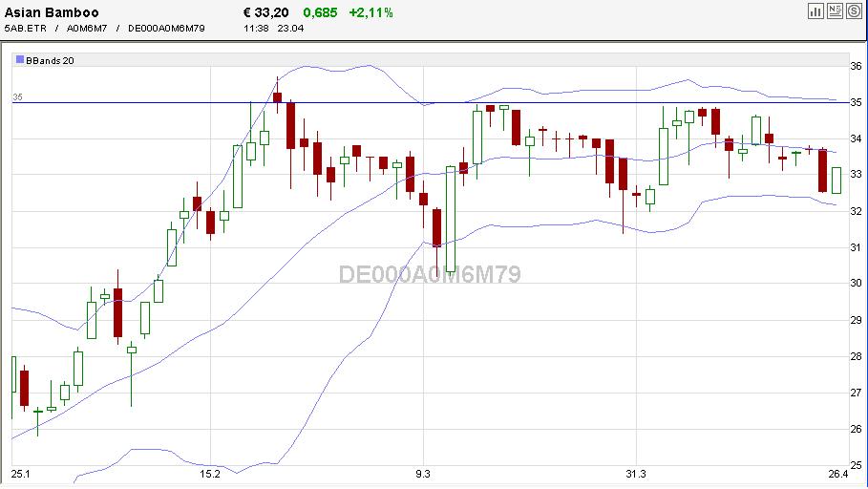
Task: Click the absolute change 0,685
Action: (x=320, y=12)
